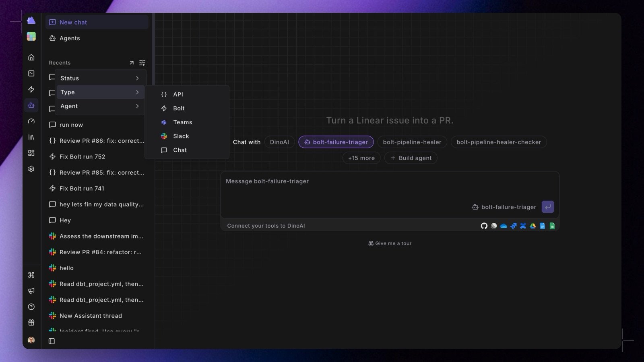644x362 pixels.
Task: Click the recents filter sliders icon
Action: tap(142, 63)
